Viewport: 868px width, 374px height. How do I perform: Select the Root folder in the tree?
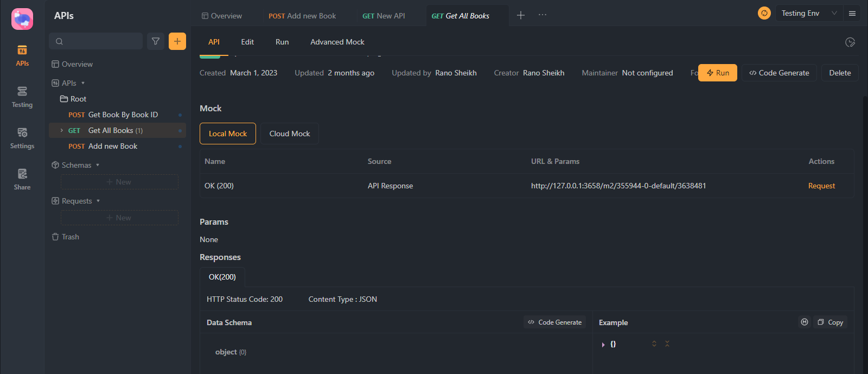coord(73,99)
